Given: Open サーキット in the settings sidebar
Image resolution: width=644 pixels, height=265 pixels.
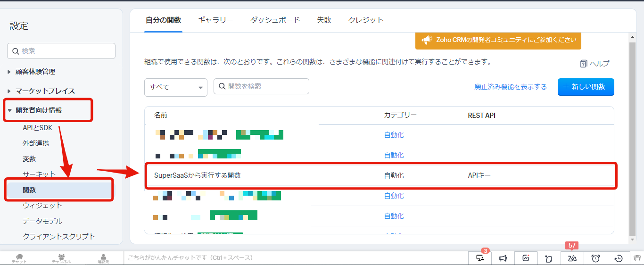Looking at the screenshot, I should [39, 174].
